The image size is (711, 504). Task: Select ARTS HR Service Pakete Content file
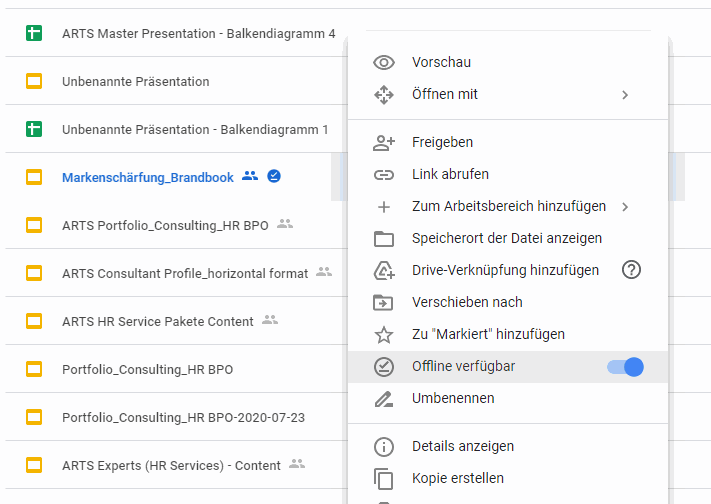157,322
